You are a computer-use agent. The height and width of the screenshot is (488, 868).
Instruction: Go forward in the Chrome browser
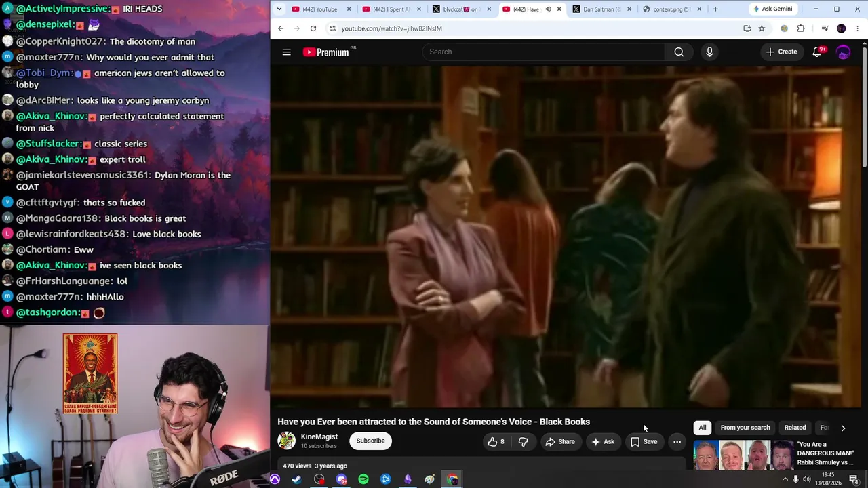(x=297, y=28)
